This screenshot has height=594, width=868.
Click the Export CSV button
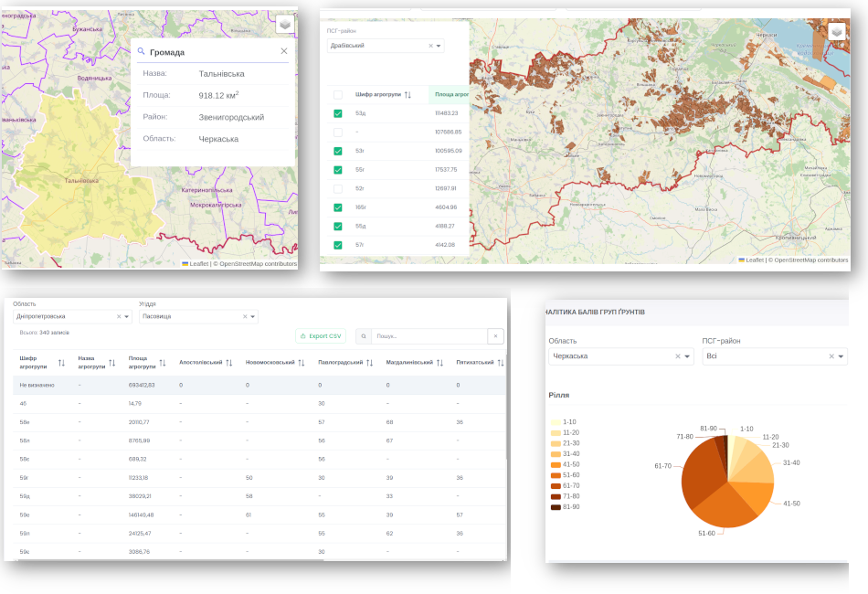pyautogui.click(x=321, y=336)
